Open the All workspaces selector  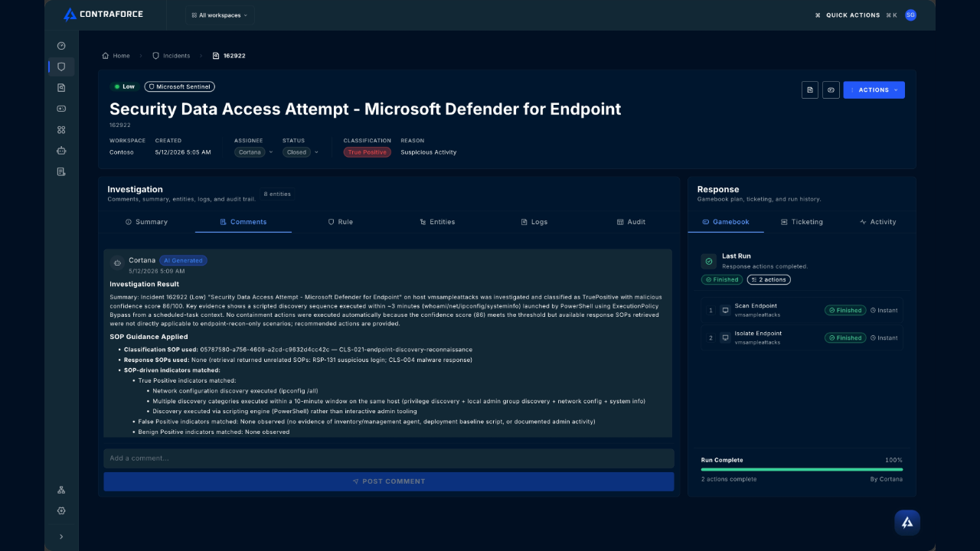click(x=220, y=15)
